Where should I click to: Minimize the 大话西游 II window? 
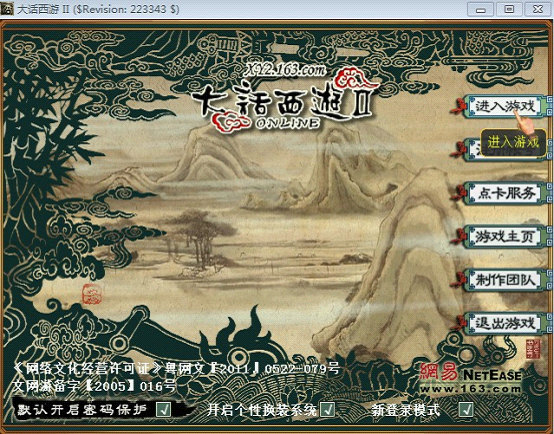480,9
